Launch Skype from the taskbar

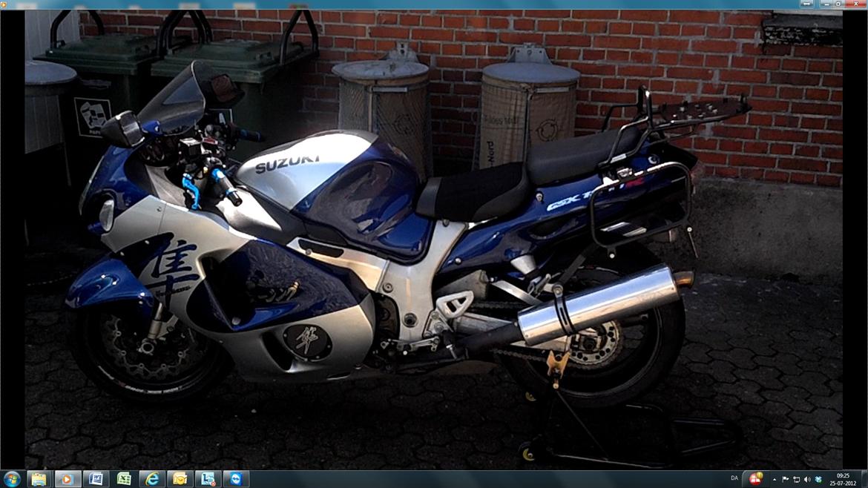[235, 478]
